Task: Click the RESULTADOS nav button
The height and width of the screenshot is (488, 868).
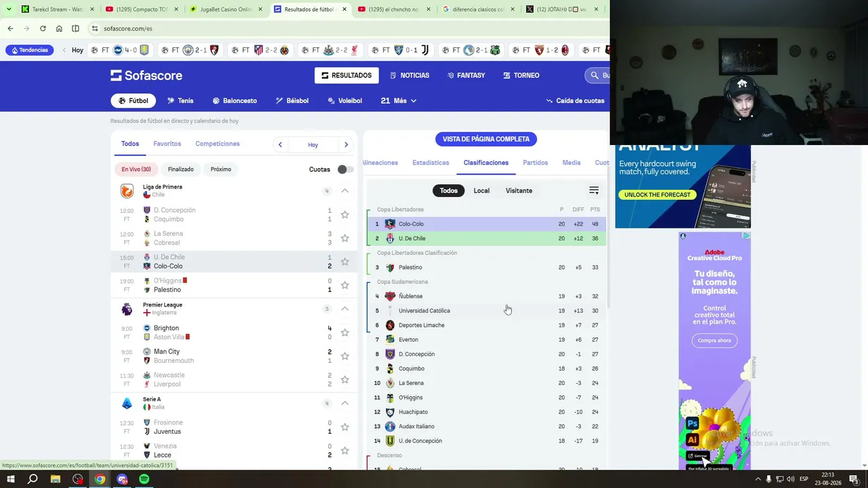Action: tap(347, 75)
